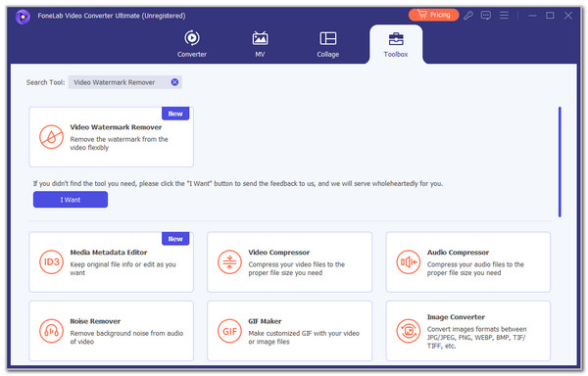The width and height of the screenshot is (588, 376).
Task: Click the Video Compressor icon
Action: [x=229, y=261]
